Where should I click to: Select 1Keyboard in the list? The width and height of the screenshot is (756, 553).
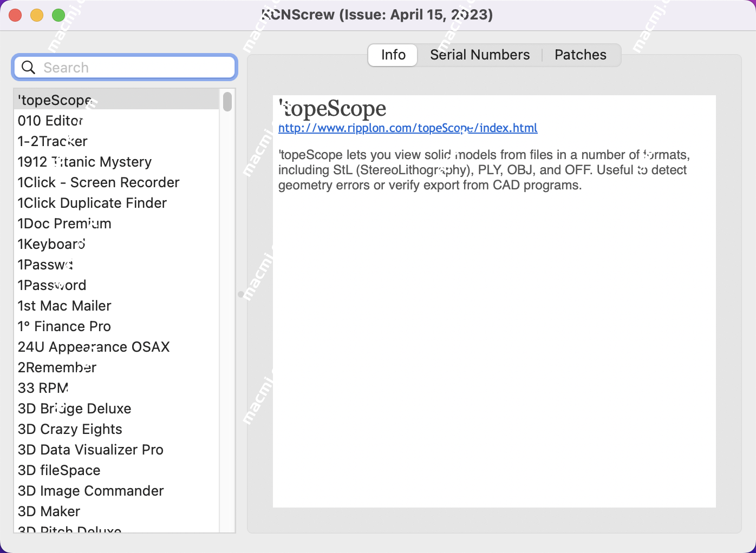point(116,244)
